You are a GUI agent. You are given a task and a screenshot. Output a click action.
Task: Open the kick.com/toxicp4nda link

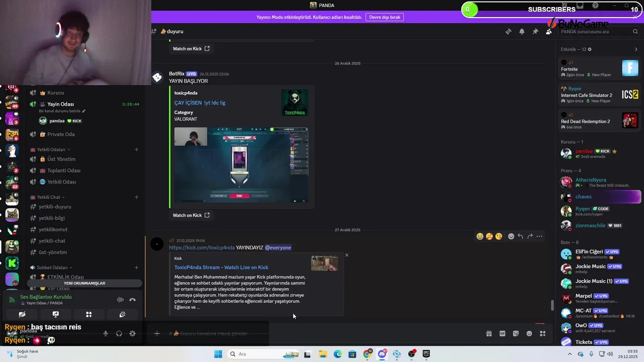[x=202, y=247]
